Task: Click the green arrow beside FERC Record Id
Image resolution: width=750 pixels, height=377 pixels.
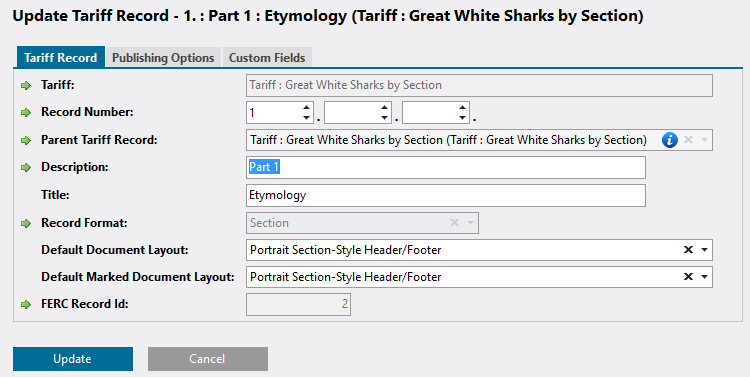Action: click(26, 304)
